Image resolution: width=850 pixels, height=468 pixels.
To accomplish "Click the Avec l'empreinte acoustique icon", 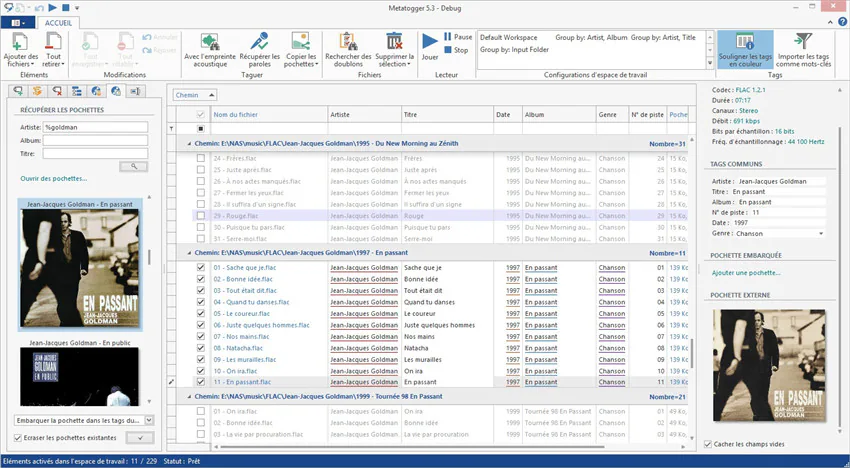I will tap(210, 41).
